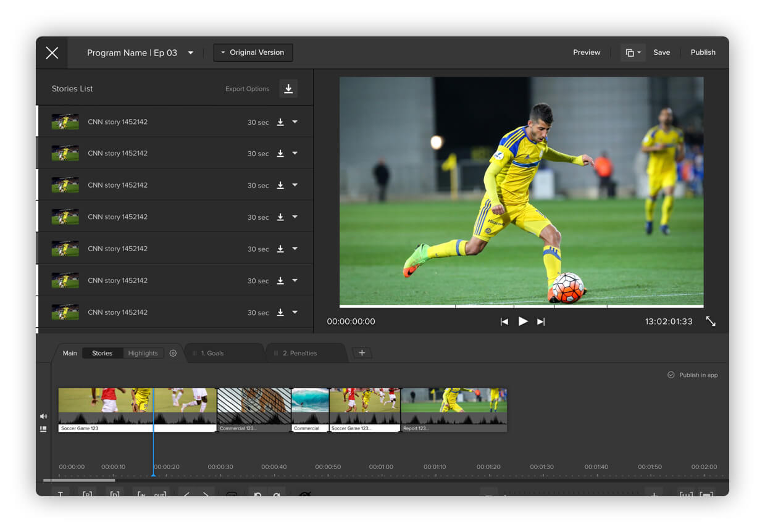The width and height of the screenshot is (765, 532).
Task: Skip to previous frame in player
Action: pyautogui.click(x=504, y=322)
